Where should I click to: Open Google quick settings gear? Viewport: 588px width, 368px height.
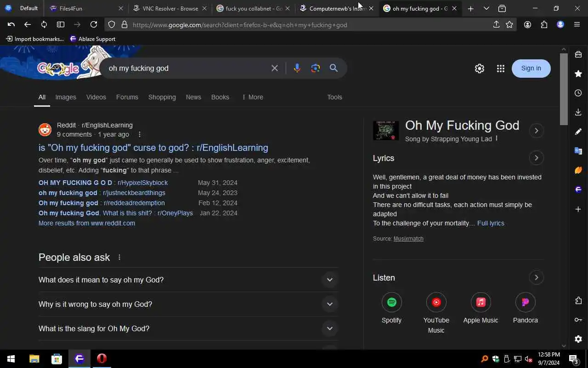tap(480, 69)
